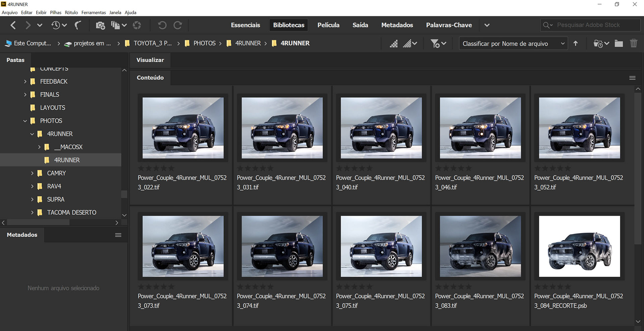Click the refine/review mode icon

pyautogui.click(x=115, y=25)
